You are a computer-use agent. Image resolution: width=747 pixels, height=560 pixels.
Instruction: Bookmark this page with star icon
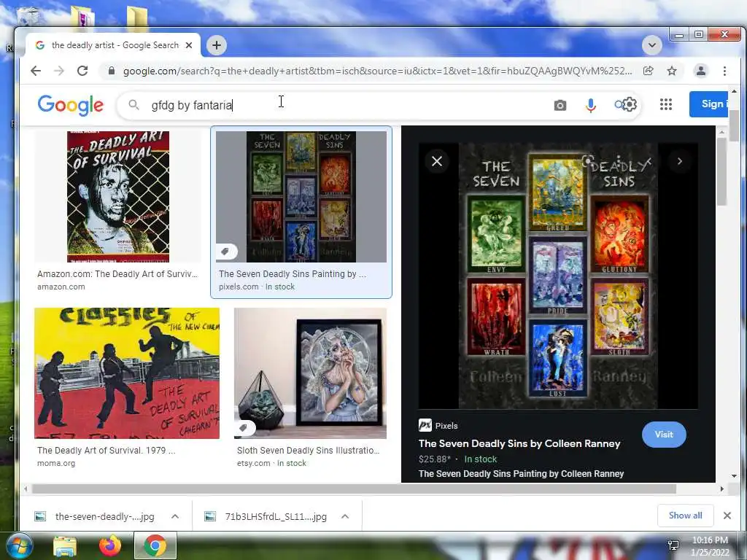[x=672, y=71]
